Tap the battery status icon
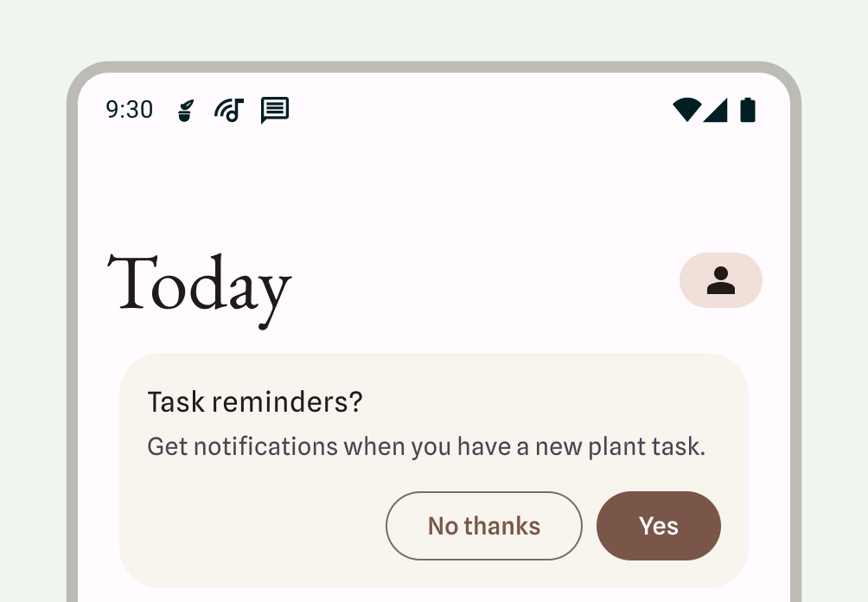This screenshot has width=868, height=602. [748, 110]
